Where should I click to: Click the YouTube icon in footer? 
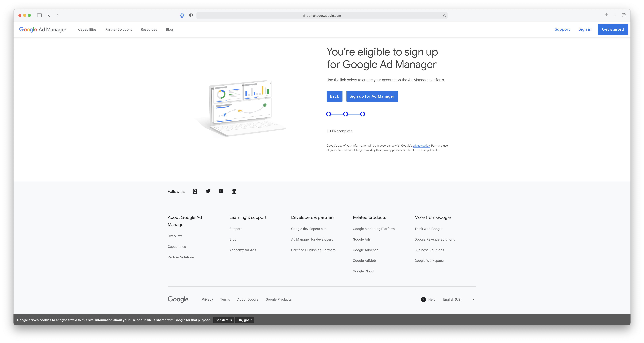click(x=221, y=191)
